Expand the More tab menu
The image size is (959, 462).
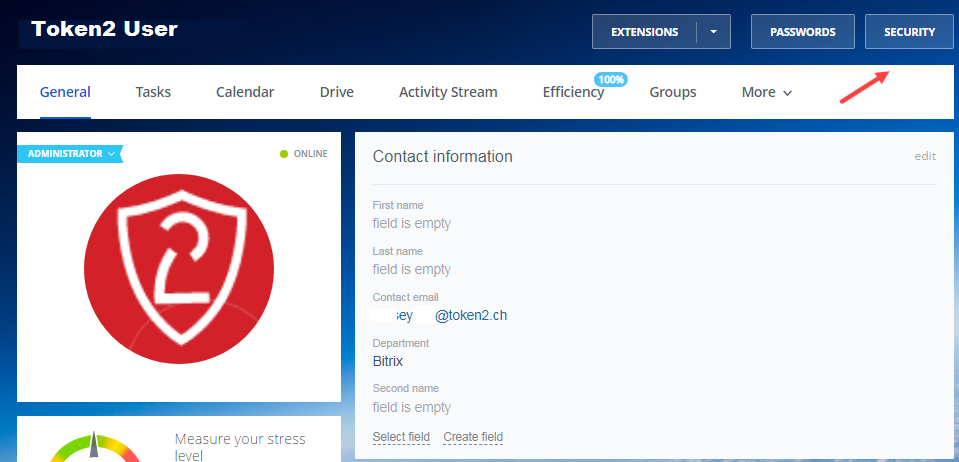(x=766, y=92)
